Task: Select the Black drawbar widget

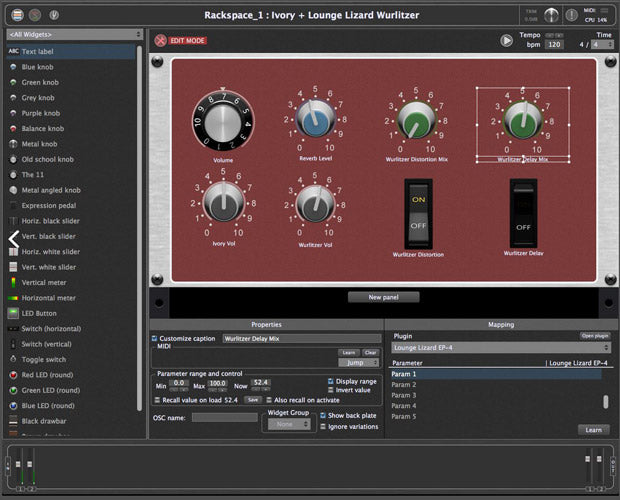Action: coord(71,421)
